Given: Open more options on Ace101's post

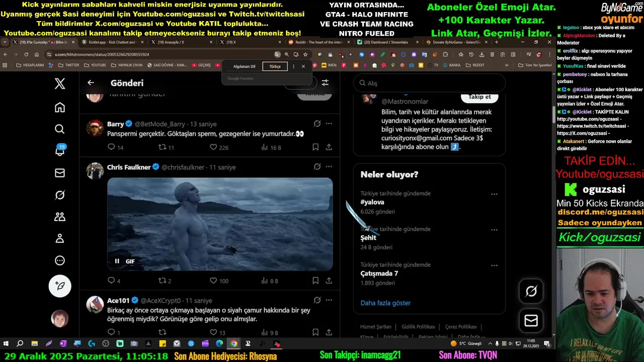Looking at the screenshot, I should [329, 300].
